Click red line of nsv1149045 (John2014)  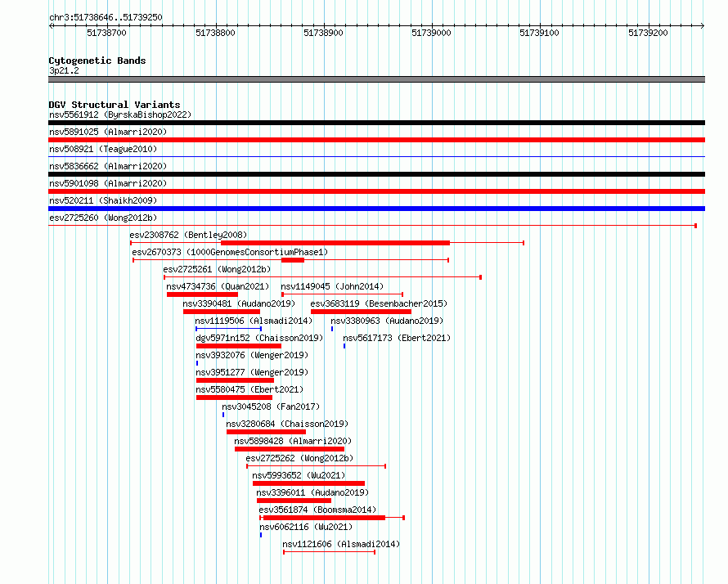[x=342, y=294]
